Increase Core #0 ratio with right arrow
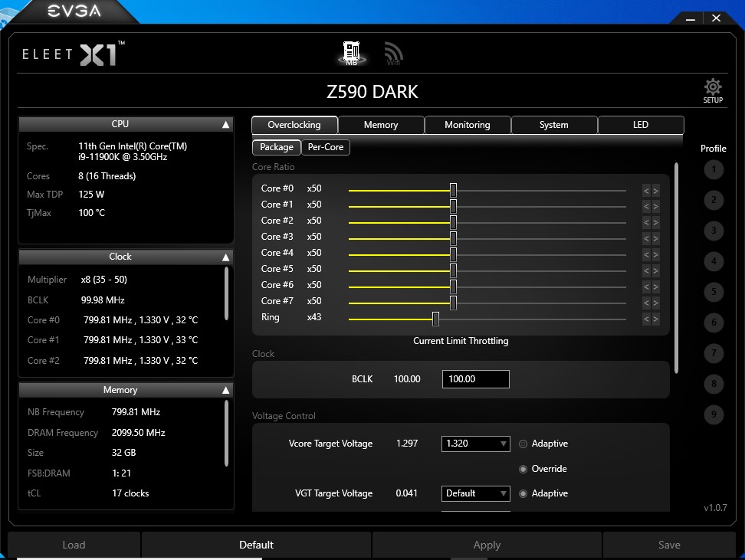Image resolution: width=745 pixels, height=560 pixels. [x=655, y=191]
